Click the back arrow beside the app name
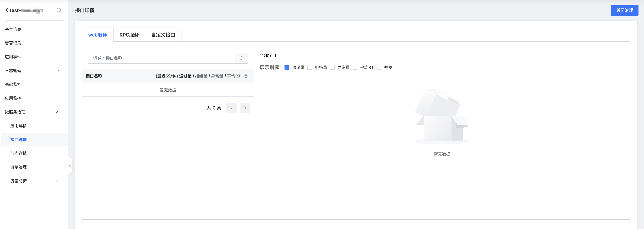Screen dimensions: 644x229 [7, 10]
